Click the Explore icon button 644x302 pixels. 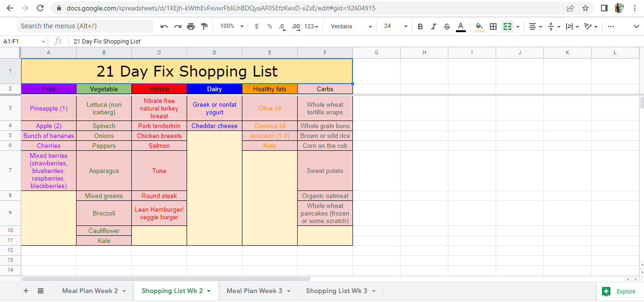click(607, 292)
